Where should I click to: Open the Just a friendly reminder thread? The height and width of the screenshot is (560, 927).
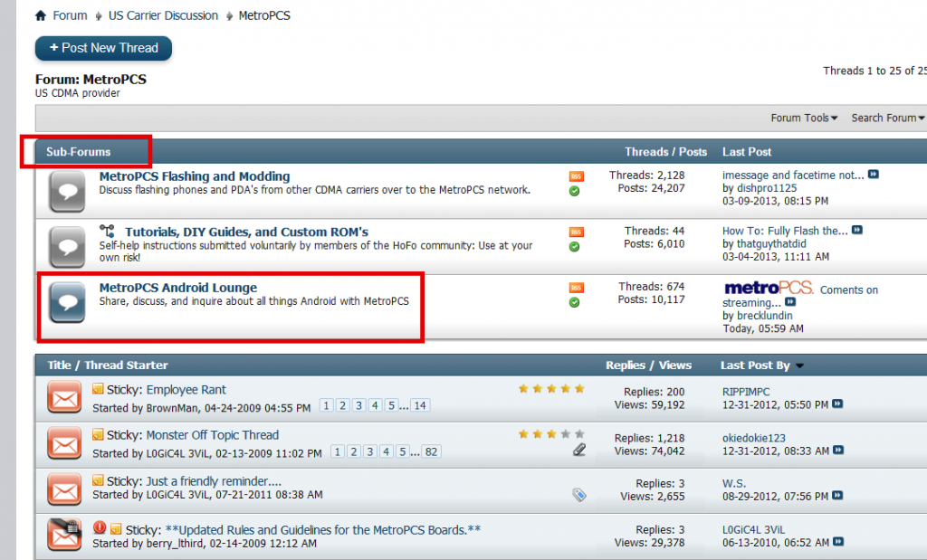pyautogui.click(x=214, y=481)
